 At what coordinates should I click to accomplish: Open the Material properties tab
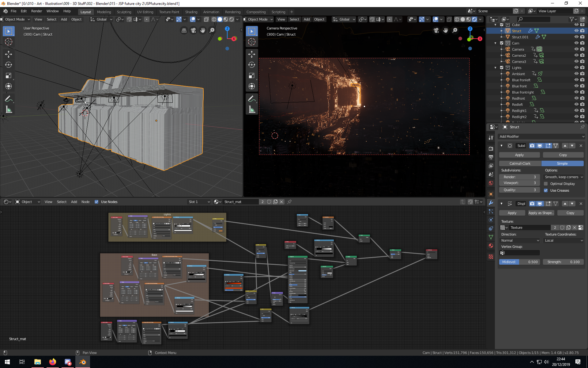(x=491, y=246)
